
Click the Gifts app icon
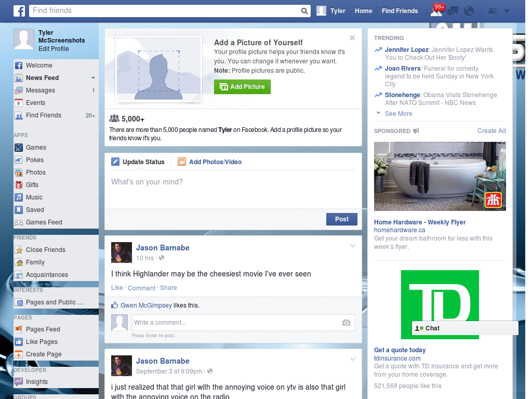(x=19, y=185)
